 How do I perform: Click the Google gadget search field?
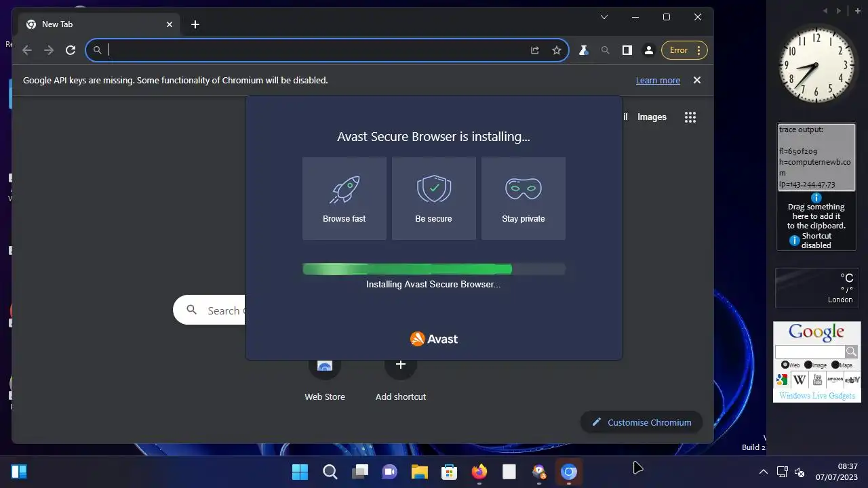pyautogui.click(x=810, y=352)
